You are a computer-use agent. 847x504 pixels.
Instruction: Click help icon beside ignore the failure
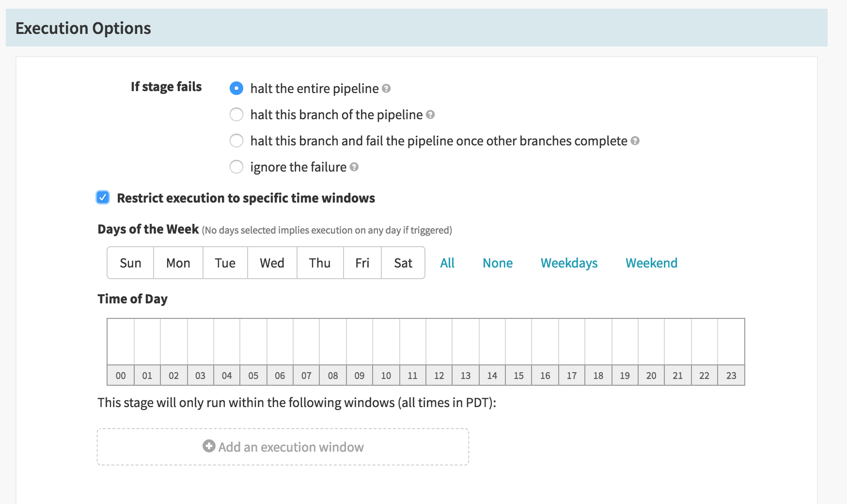(x=354, y=167)
